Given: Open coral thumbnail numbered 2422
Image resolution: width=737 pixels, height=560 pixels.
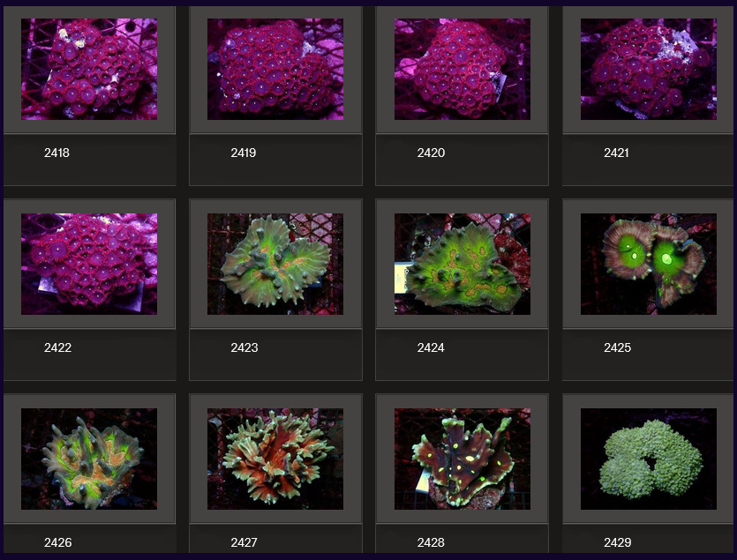Looking at the screenshot, I should [89, 264].
